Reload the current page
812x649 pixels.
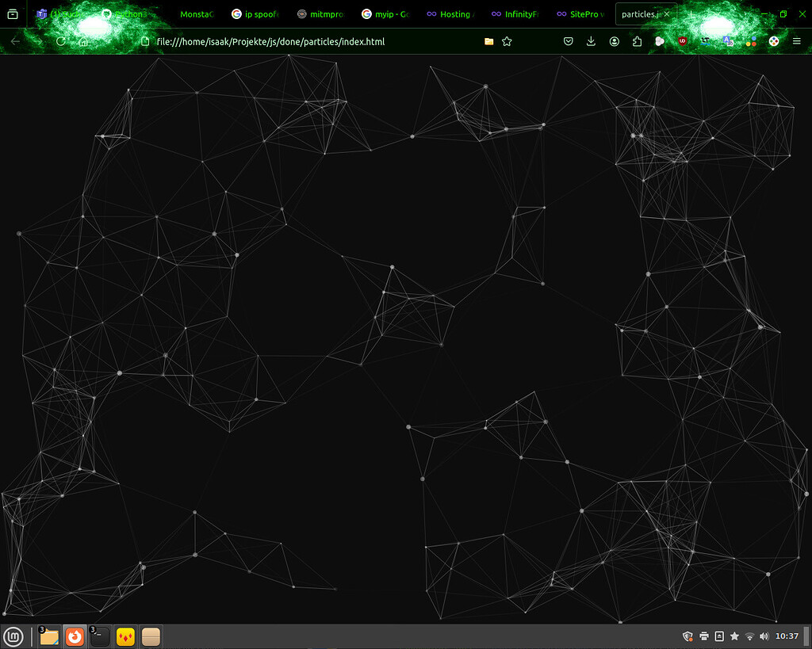pyautogui.click(x=60, y=41)
